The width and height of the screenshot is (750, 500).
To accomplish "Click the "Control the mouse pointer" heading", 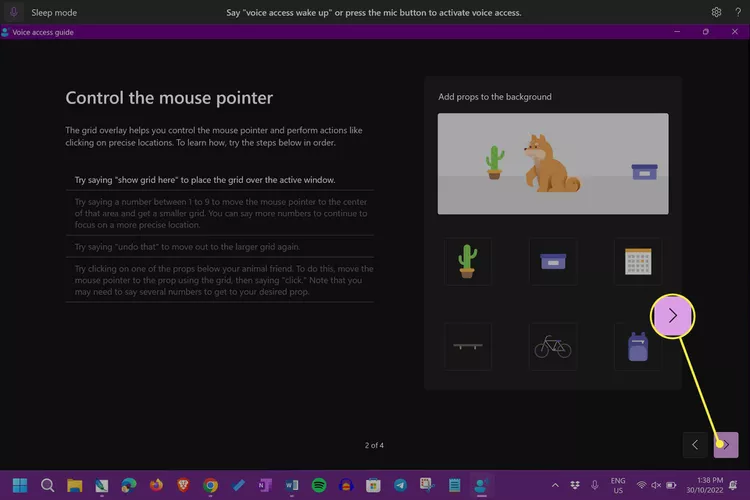I will [x=169, y=98].
